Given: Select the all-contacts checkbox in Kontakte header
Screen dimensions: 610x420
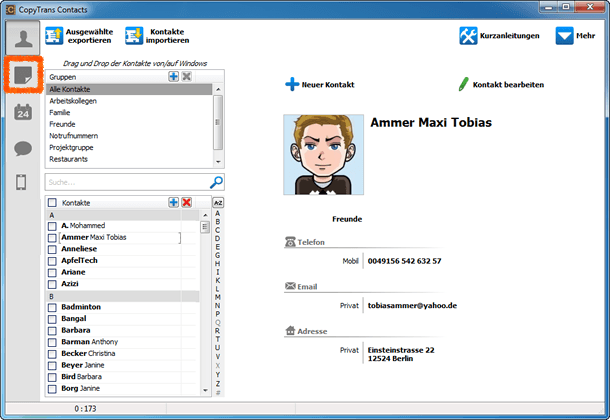Looking at the screenshot, I should (x=52, y=203).
